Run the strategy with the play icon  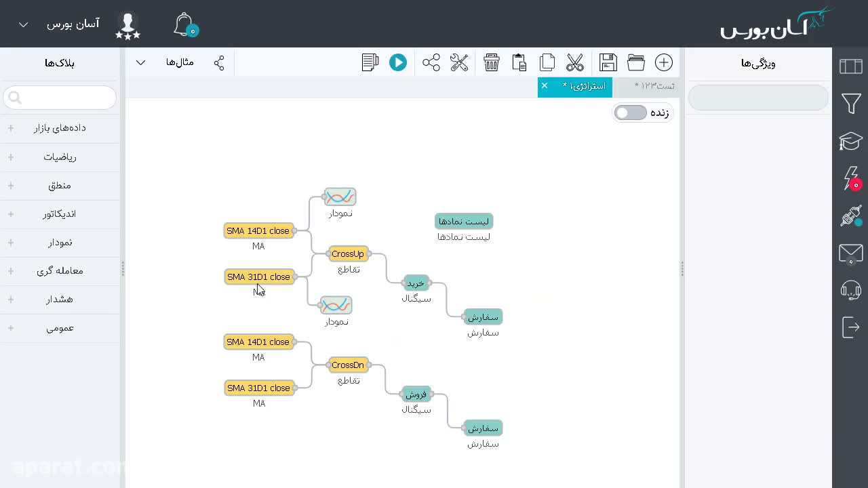click(398, 62)
